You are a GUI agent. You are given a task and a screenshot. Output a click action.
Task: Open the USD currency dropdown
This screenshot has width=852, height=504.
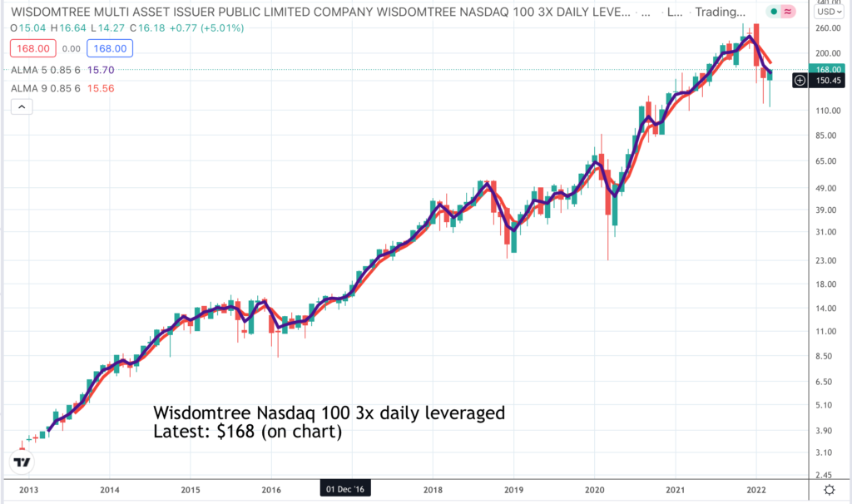(x=830, y=12)
